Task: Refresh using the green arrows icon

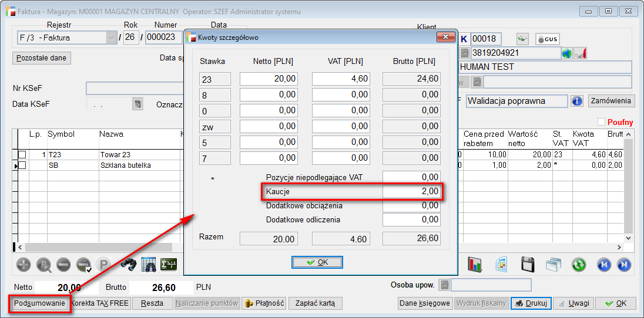Action: (x=579, y=265)
